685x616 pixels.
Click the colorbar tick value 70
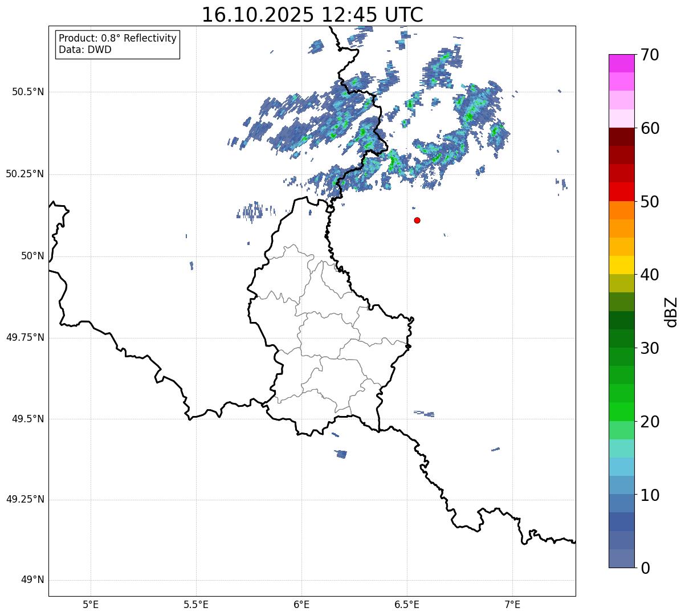[x=650, y=55]
